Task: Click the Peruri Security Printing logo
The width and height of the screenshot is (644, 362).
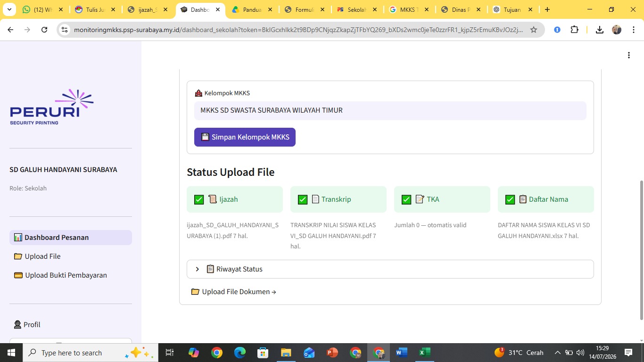Action: [x=52, y=107]
